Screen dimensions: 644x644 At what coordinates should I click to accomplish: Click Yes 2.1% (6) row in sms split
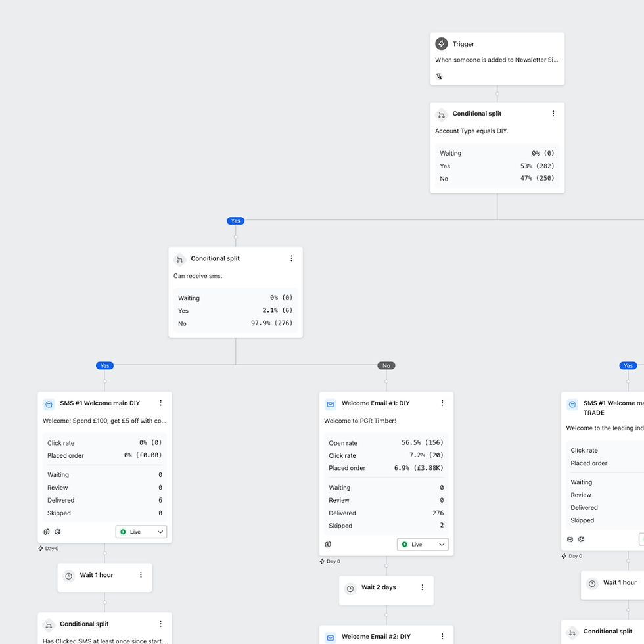pyautogui.click(x=235, y=311)
